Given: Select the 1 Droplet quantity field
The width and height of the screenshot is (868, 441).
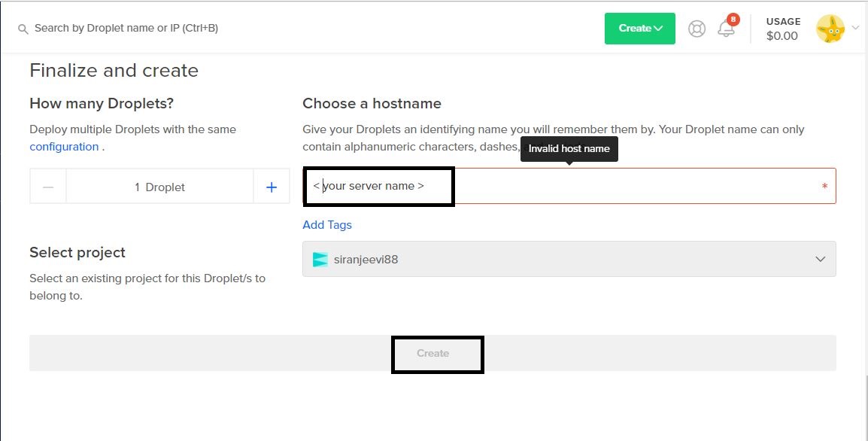Looking at the screenshot, I should (159, 187).
